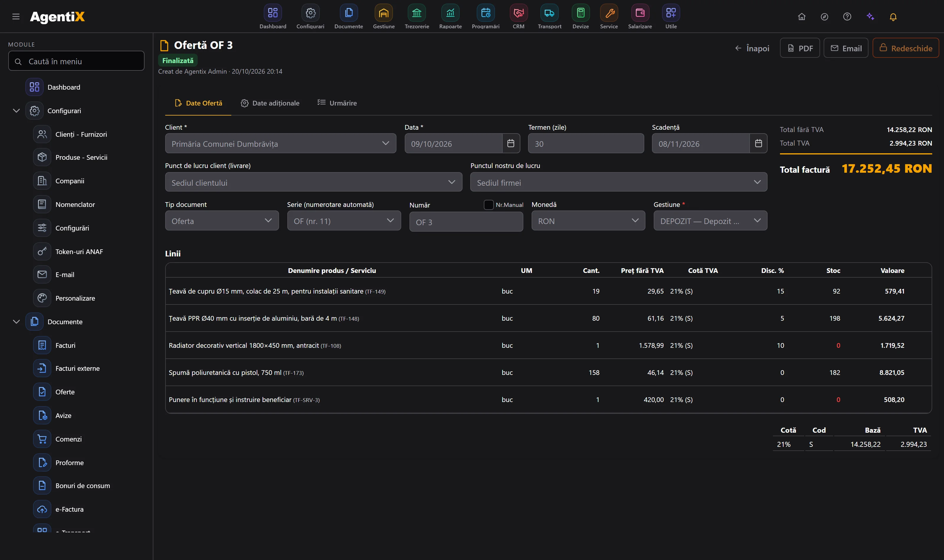944x560 pixels.
Task: Click the home icon in header
Action: [x=801, y=17]
